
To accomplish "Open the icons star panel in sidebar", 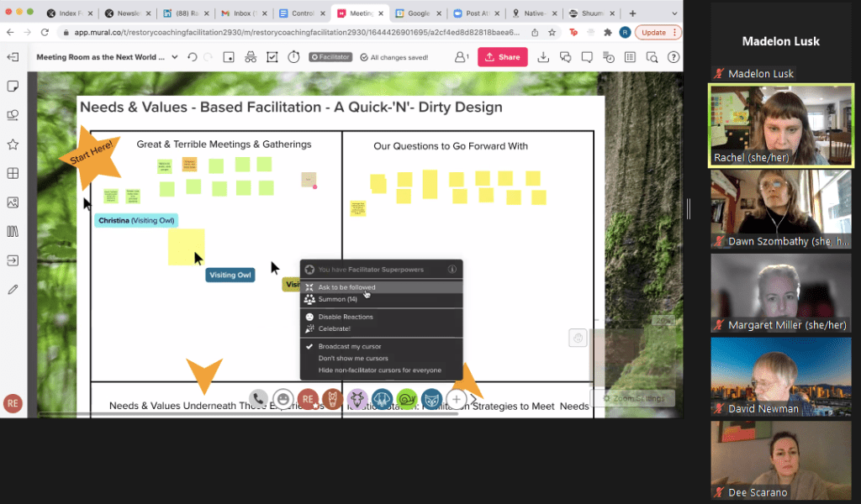I will pos(13,144).
